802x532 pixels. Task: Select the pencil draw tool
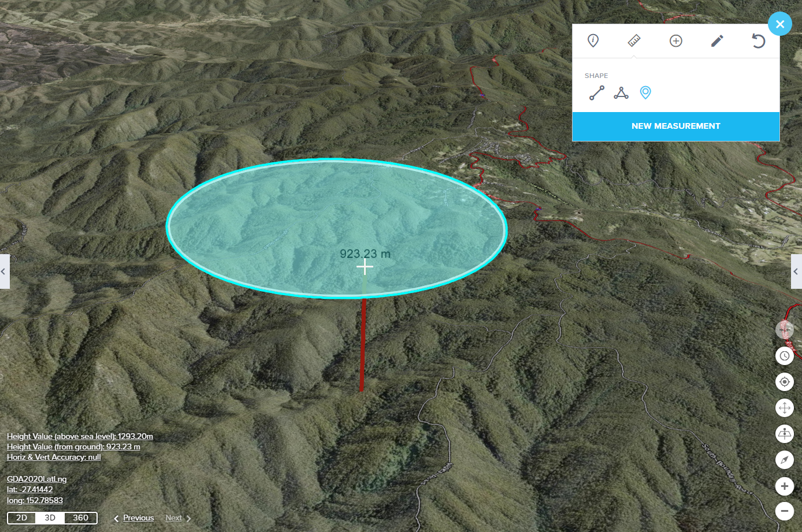(x=717, y=40)
